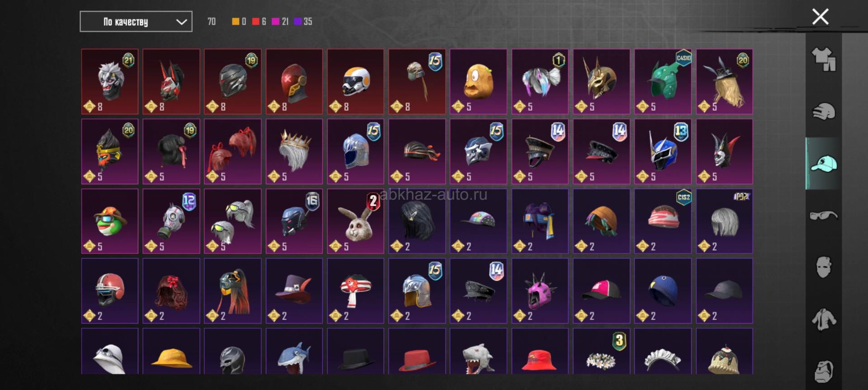Select the white rabbit head item
This screenshot has height=390, width=868.
(355, 221)
